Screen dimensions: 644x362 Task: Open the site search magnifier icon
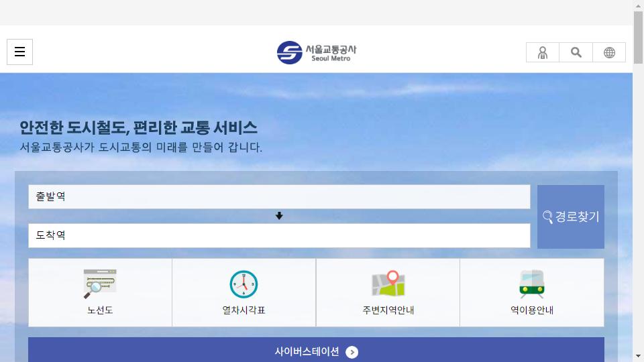coord(576,52)
